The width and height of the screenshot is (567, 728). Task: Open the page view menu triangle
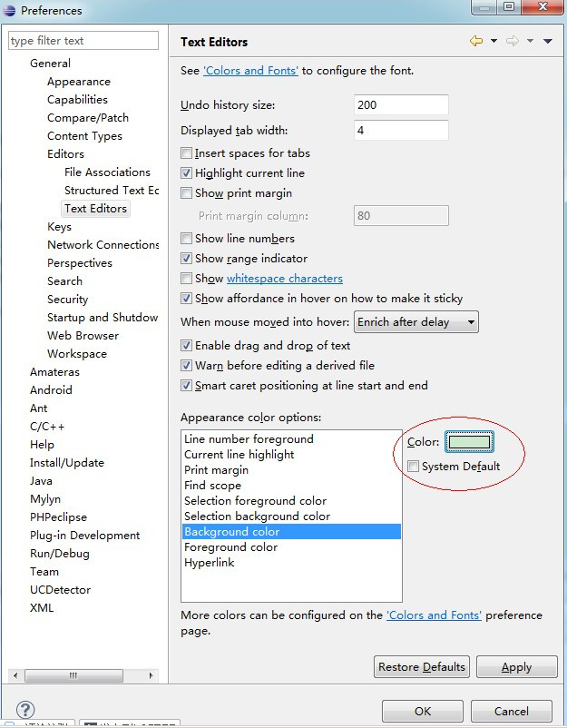[547, 42]
